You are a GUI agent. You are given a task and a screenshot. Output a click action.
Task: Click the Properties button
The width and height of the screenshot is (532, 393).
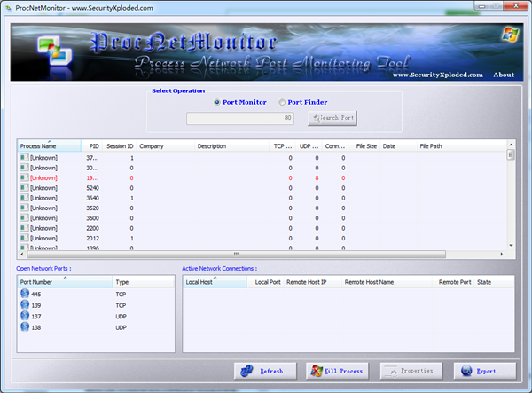click(411, 371)
